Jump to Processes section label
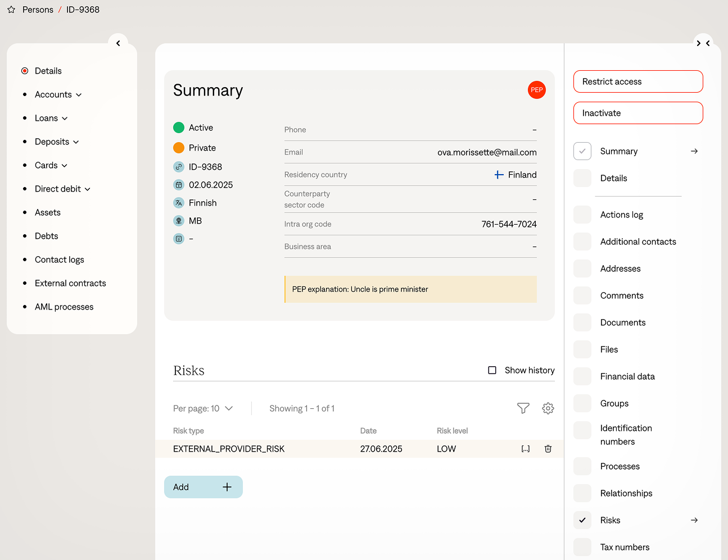 [620, 466]
